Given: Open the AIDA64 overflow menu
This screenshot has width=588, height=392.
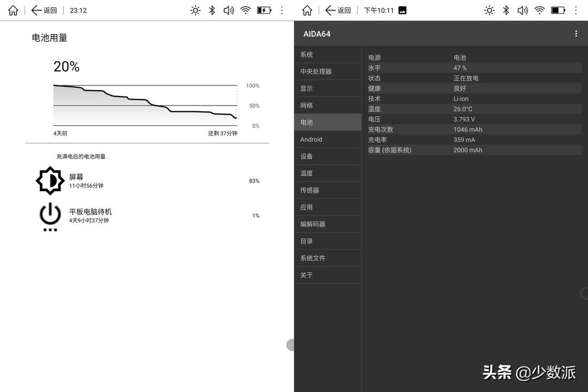Looking at the screenshot, I should point(576,34).
